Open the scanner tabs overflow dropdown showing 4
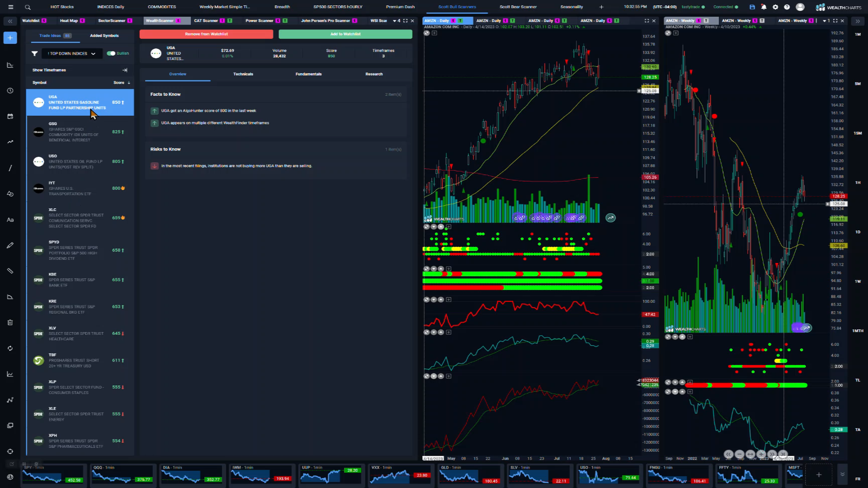Viewport: 868px width, 488px height. (396, 21)
